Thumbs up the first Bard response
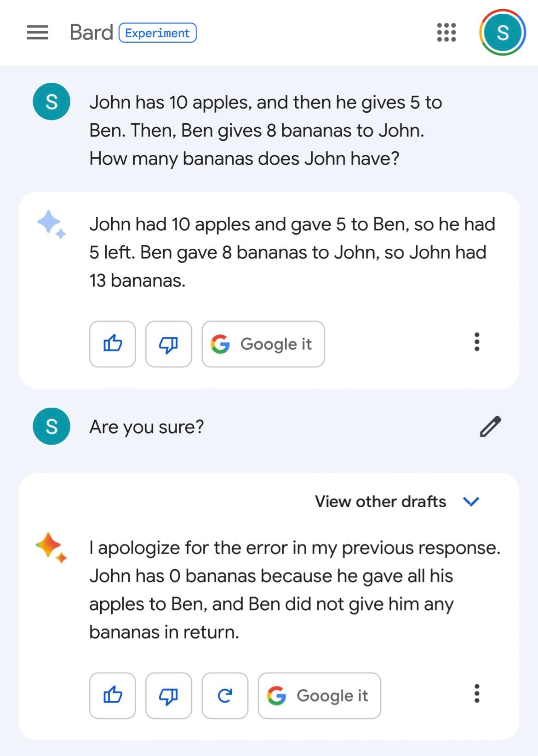 point(113,344)
